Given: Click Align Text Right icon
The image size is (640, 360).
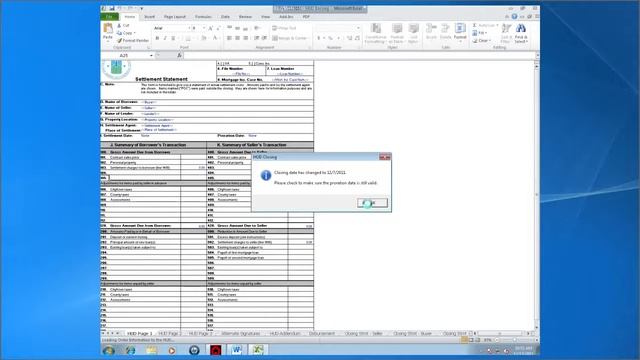Looking at the screenshot, I should (245, 38).
